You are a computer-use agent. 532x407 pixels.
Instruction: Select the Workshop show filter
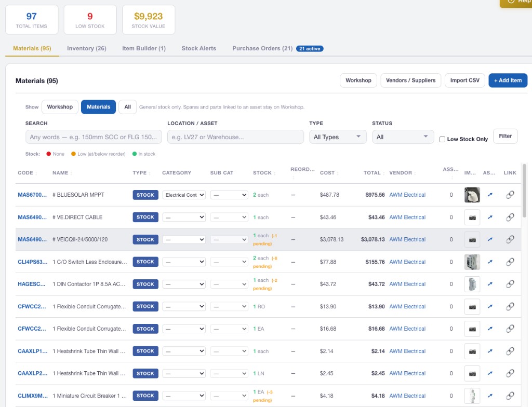pyautogui.click(x=60, y=107)
